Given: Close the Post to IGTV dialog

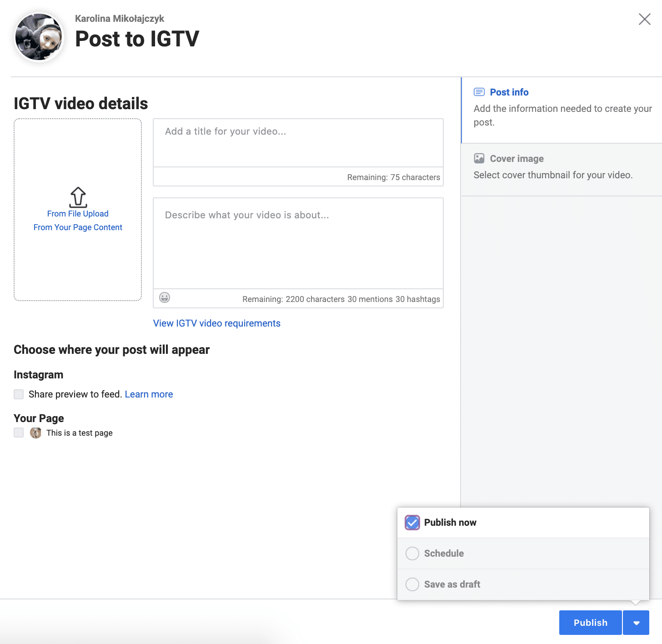Looking at the screenshot, I should point(645,19).
